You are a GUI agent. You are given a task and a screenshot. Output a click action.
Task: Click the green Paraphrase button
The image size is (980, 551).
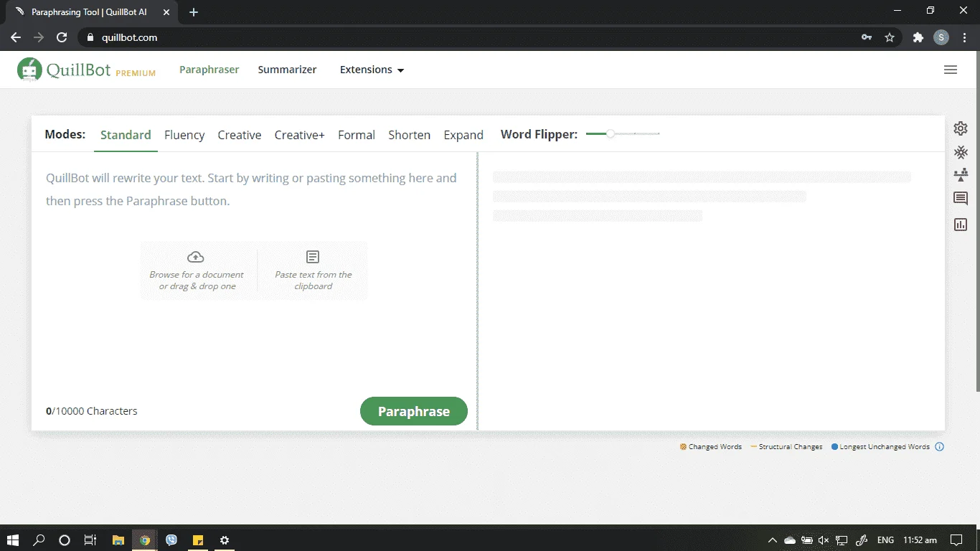tap(414, 411)
